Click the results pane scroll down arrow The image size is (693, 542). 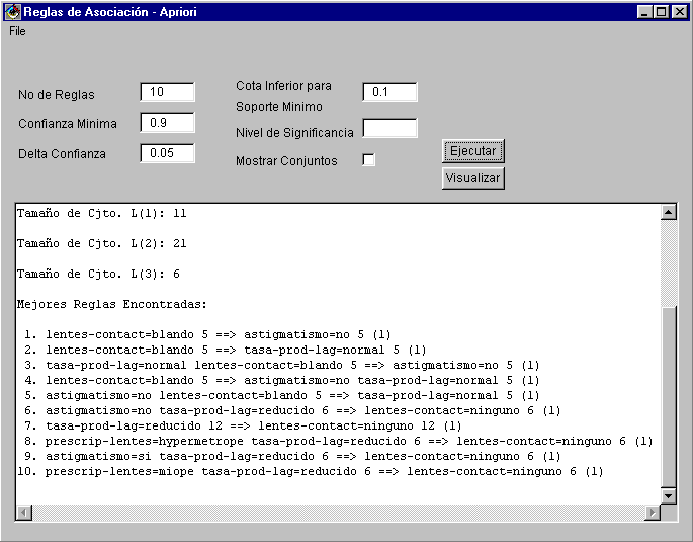pyautogui.click(x=669, y=496)
